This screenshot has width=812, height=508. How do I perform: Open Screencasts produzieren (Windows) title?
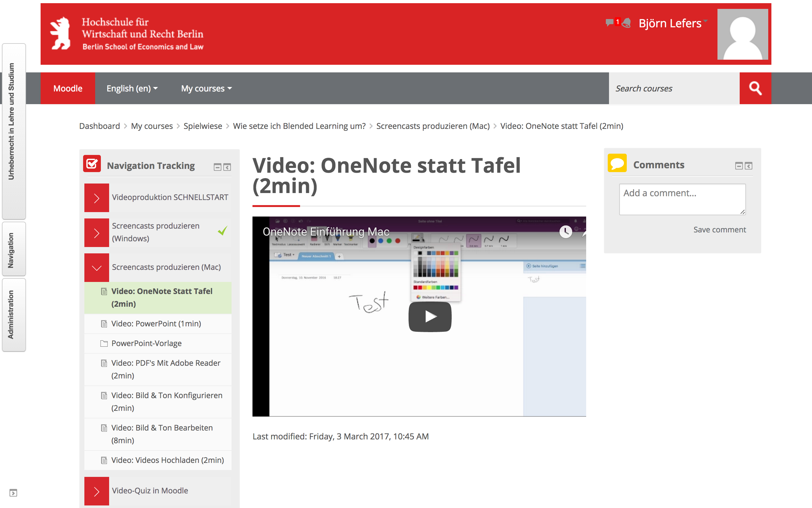point(156,232)
